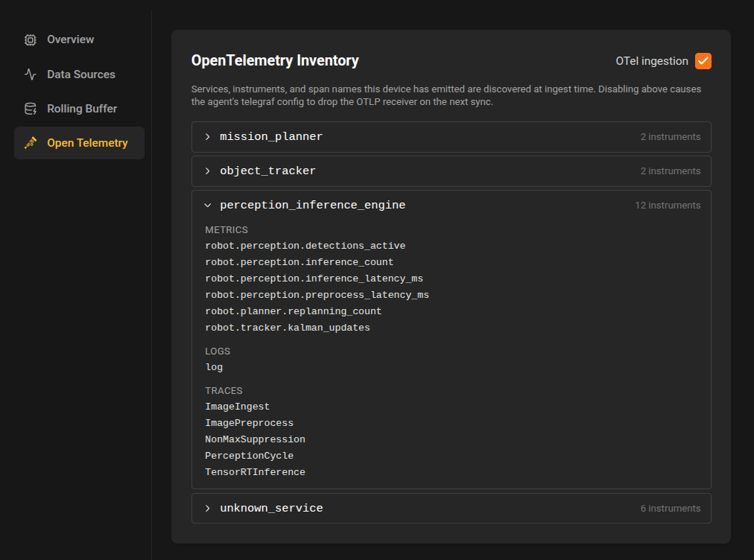Click the Open Telemetry telescope icon
Image resolution: width=754 pixels, height=560 pixels.
coord(31,143)
